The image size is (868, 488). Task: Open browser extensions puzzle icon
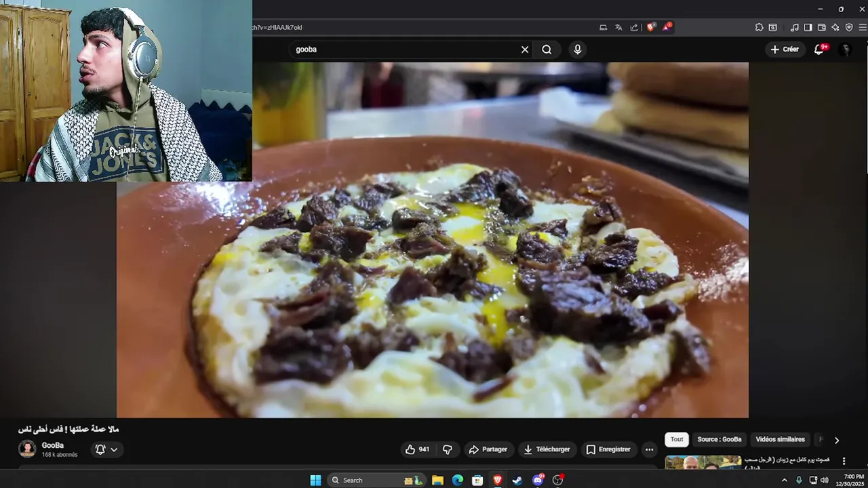(759, 28)
